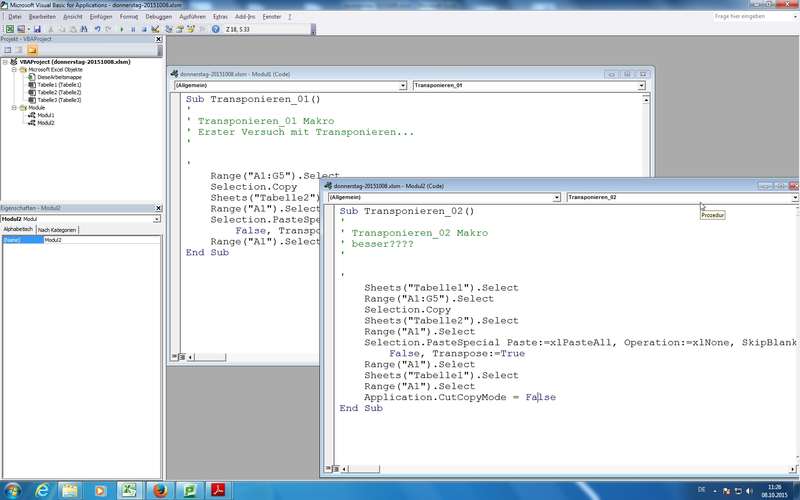Collapse the Microsoft Excel Objekte folder

[x=14, y=69]
